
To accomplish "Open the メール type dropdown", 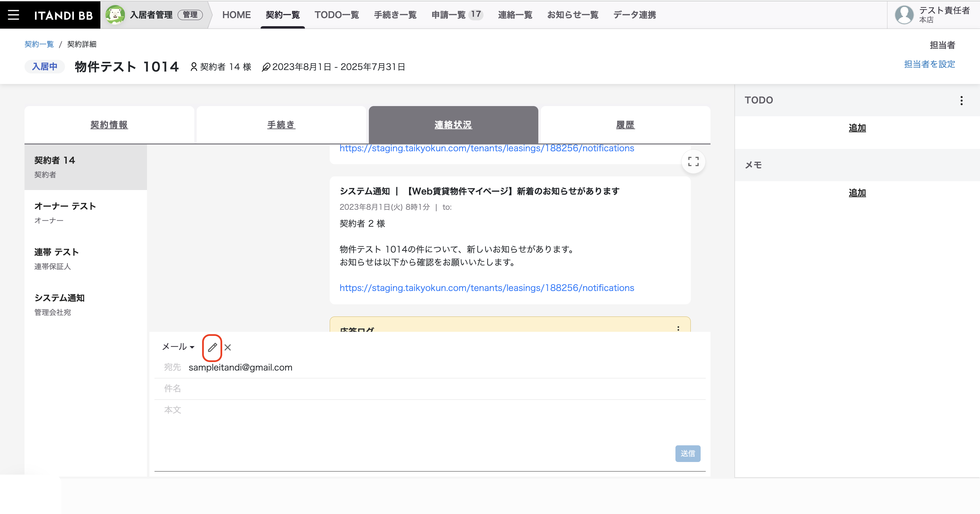I will tap(178, 347).
